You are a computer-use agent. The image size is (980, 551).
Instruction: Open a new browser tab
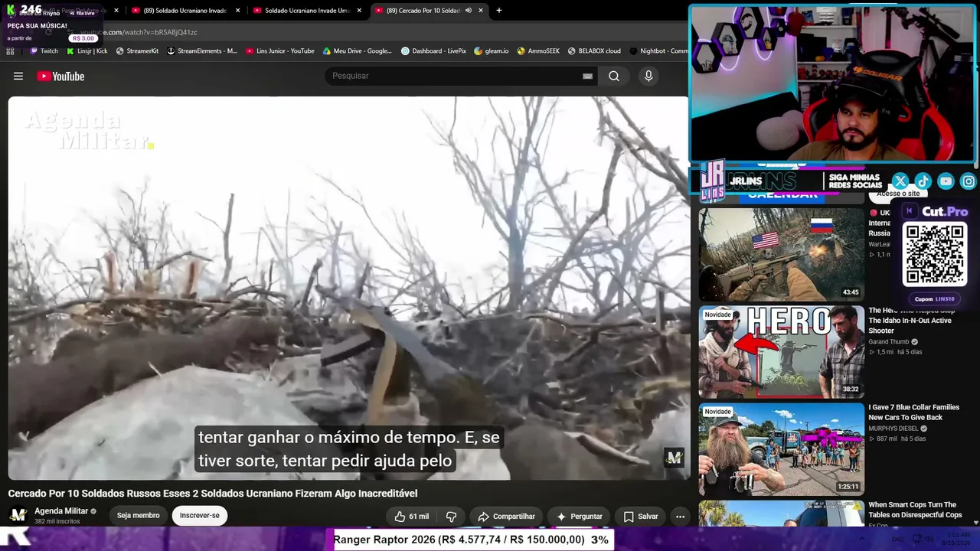click(499, 10)
